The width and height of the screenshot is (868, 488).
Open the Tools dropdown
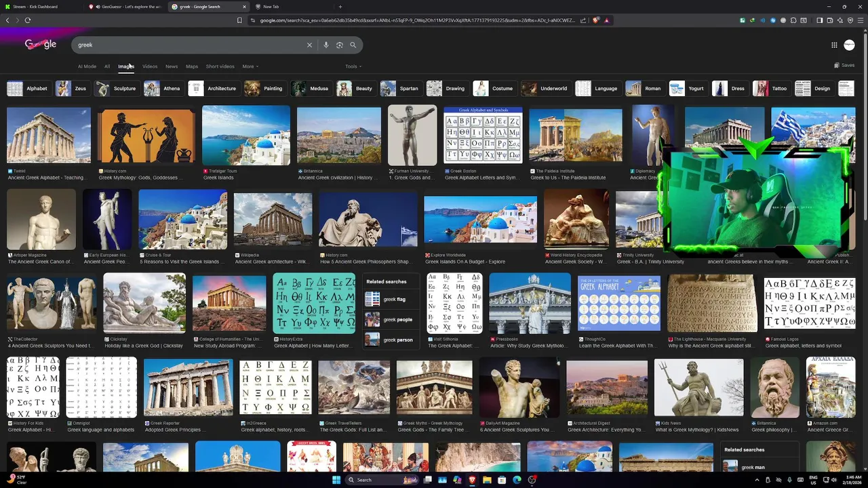pyautogui.click(x=353, y=66)
